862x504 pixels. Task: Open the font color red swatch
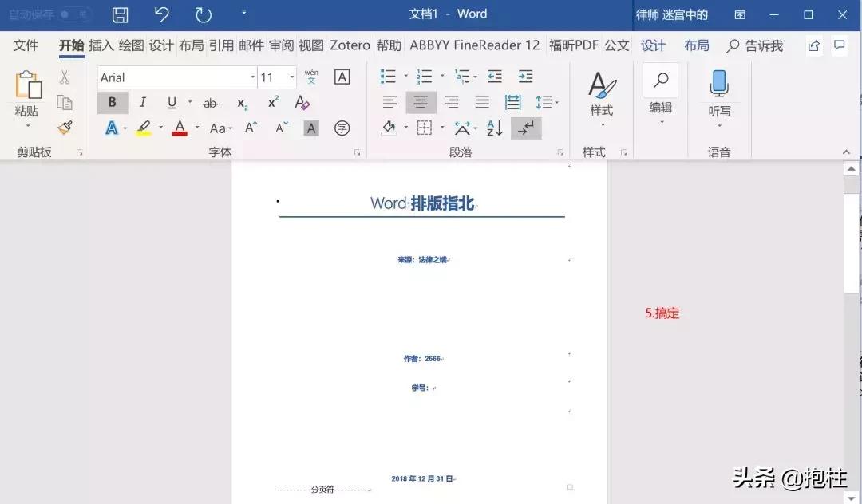[180, 128]
